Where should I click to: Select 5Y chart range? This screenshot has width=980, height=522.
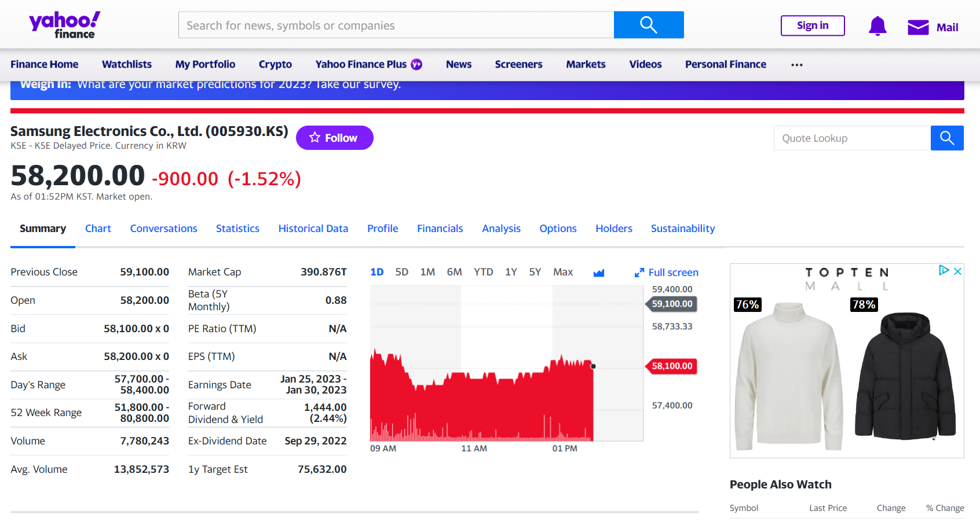[535, 272]
